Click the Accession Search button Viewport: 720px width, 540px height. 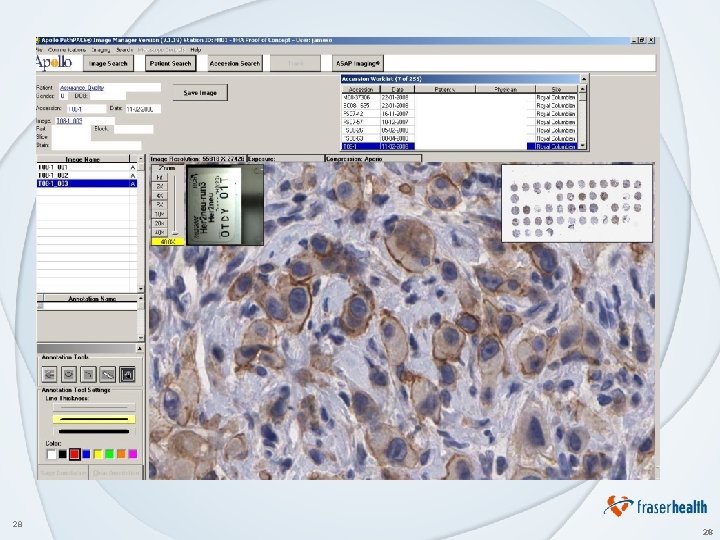click(235, 63)
